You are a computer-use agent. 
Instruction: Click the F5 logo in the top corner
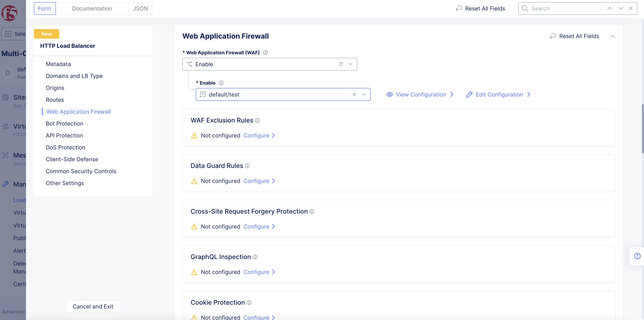[x=9, y=14]
